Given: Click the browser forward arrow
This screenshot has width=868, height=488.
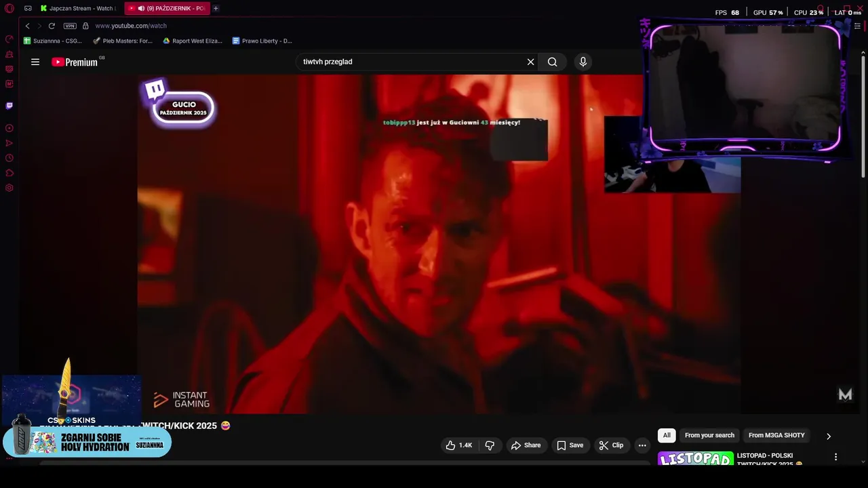Looking at the screenshot, I should pos(39,26).
